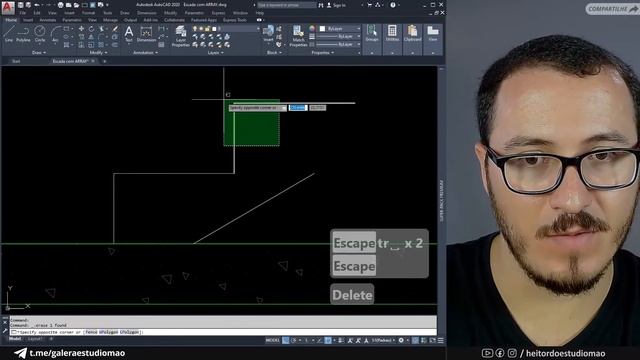Open the Window menu
Image resolution: width=640 pixels, height=360 pixels.
(x=240, y=13)
